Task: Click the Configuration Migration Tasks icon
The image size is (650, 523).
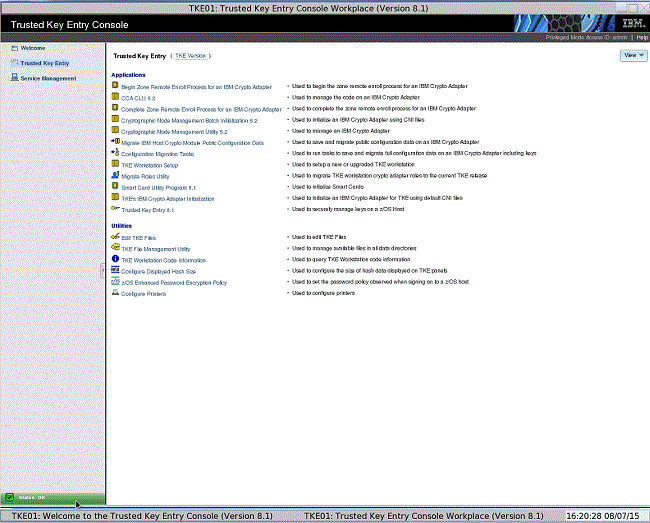Action: 115,154
